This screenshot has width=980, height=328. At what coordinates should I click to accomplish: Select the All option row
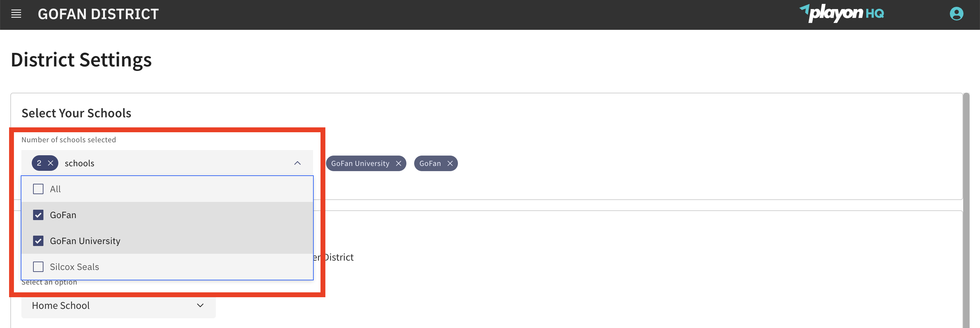click(168, 189)
